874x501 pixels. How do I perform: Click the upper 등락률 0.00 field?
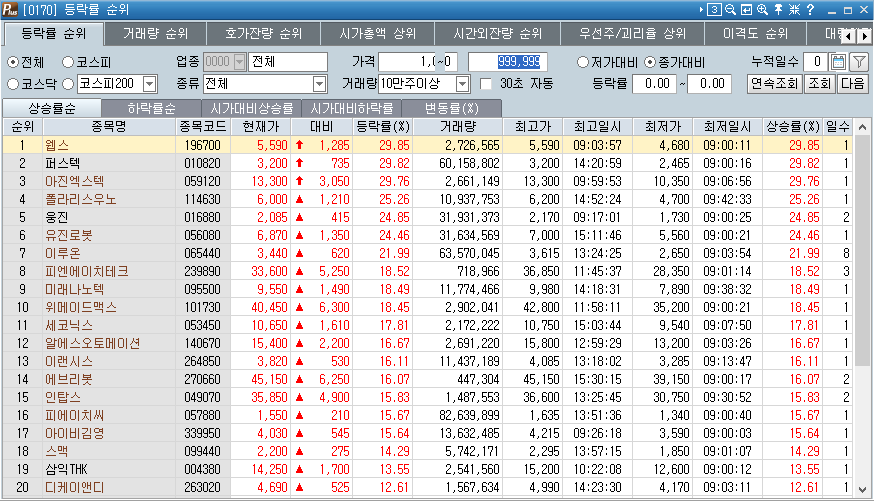710,84
